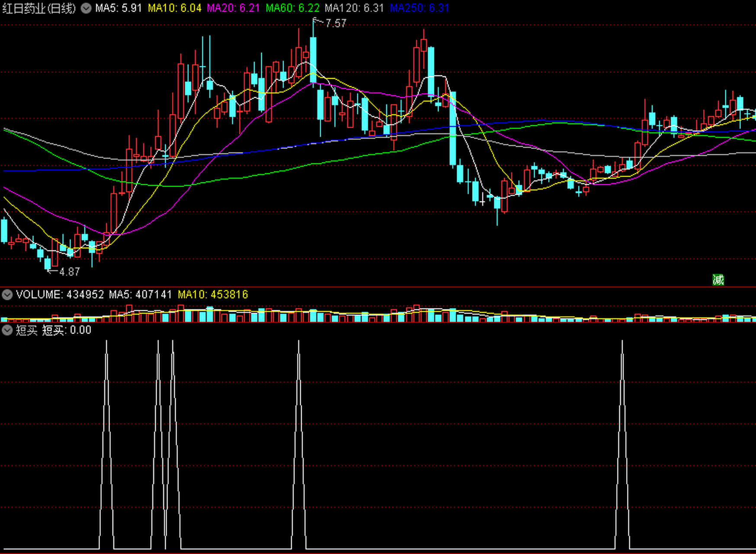Select the 4.87 low price annotation
The image size is (756, 554).
coord(69,272)
